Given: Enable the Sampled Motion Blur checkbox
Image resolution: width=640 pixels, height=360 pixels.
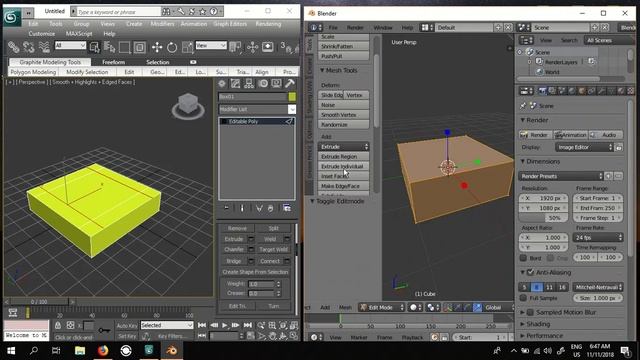Looking at the screenshot, I should point(530,312).
